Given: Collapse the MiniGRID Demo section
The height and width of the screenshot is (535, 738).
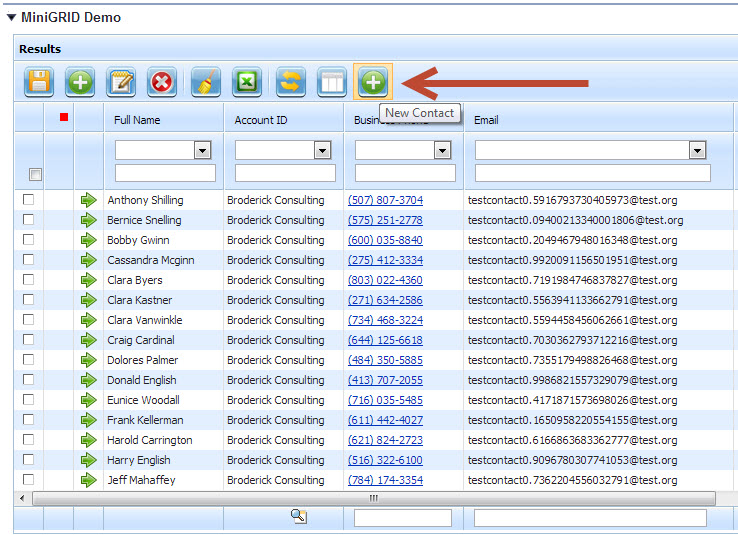Looking at the screenshot, I should pyautogui.click(x=11, y=17).
